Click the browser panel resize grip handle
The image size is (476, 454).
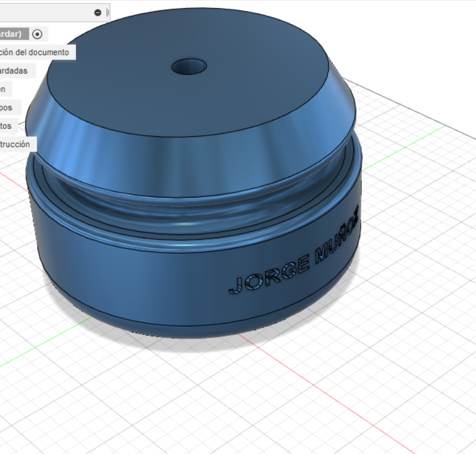107,12
